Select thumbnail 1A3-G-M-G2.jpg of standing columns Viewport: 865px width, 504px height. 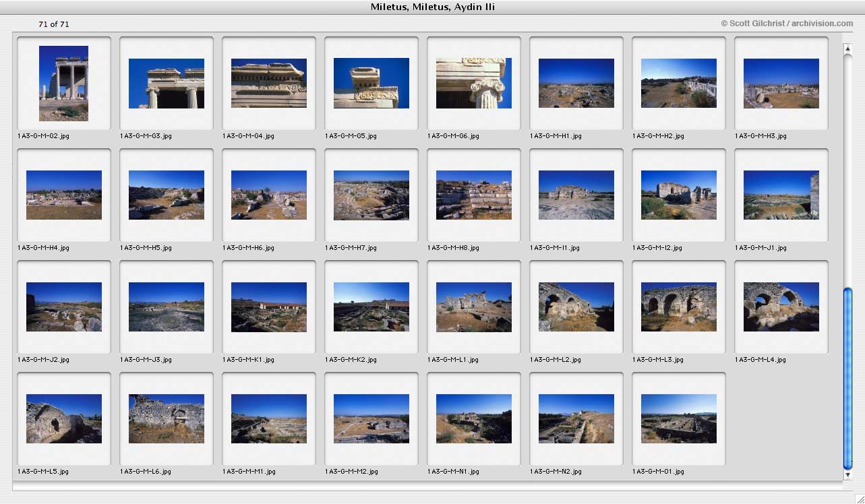(64, 84)
